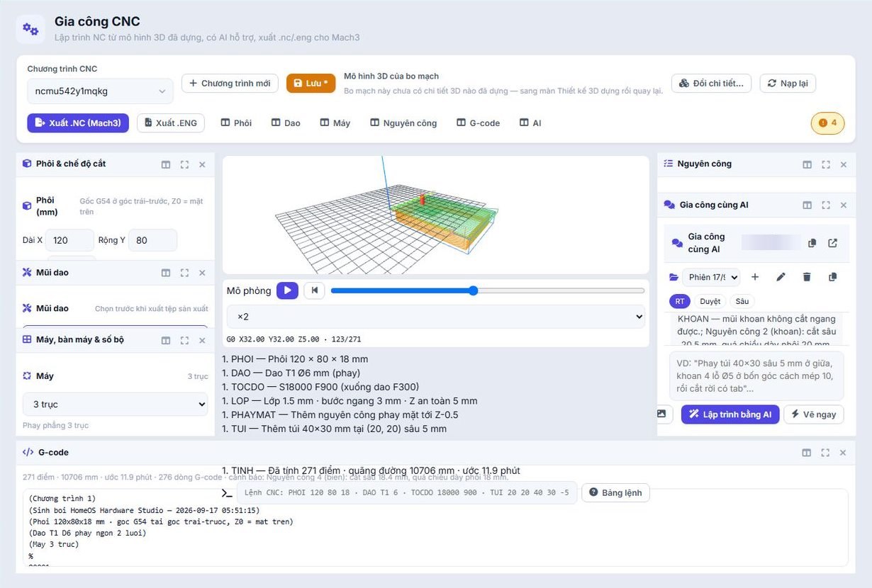This screenshot has height=588, width=872.
Task: Open the 3 trục machine dropdown
Action: pyautogui.click(x=116, y=405)
